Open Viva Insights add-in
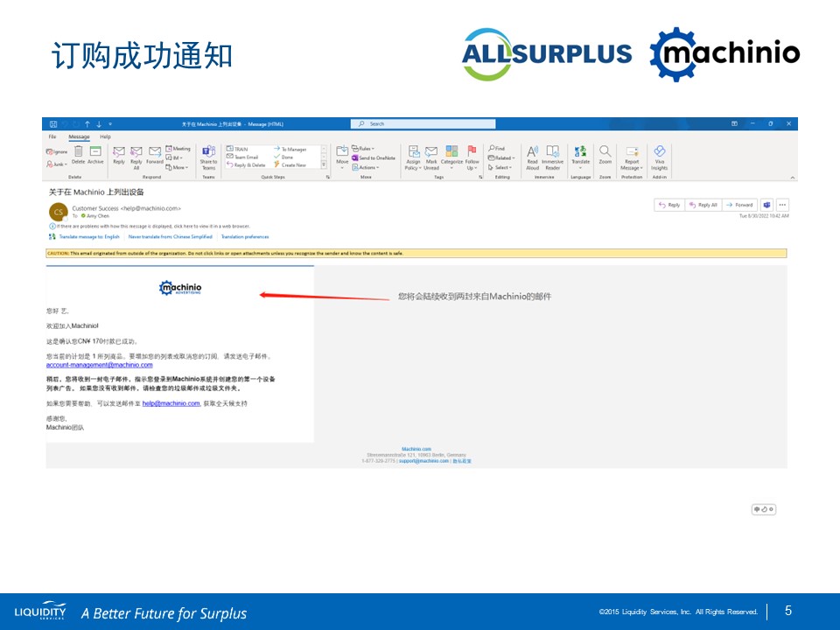 (660, 157)
